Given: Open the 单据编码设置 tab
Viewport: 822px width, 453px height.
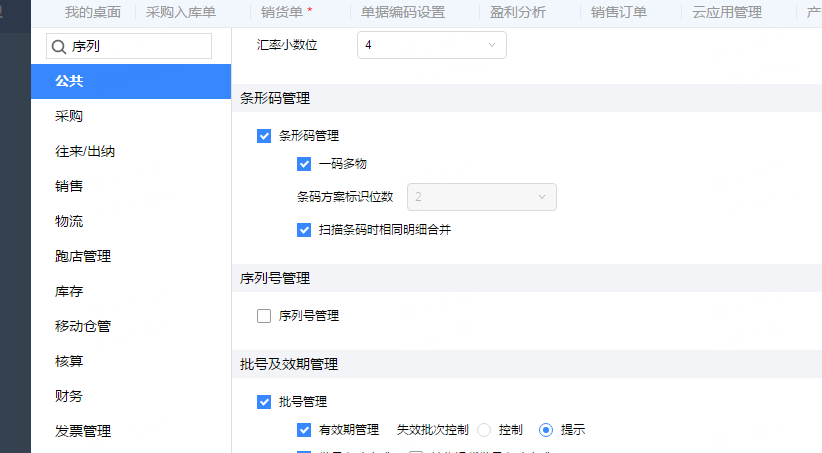Looking at the screenshot, I should coord(403,12).
